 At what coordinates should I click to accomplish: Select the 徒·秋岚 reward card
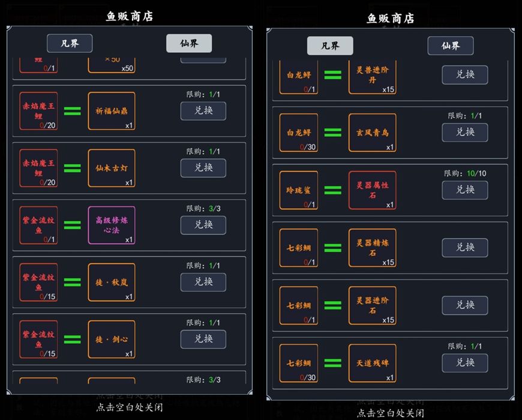112,282
